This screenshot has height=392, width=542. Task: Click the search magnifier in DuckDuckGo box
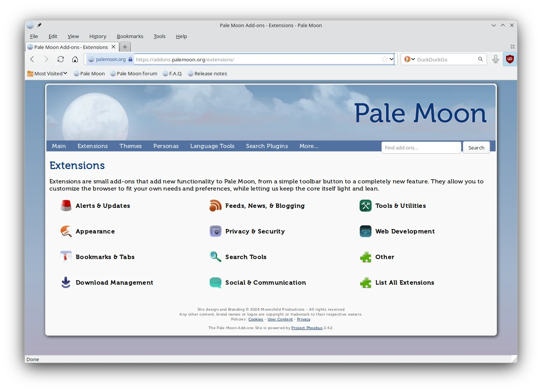481,59
